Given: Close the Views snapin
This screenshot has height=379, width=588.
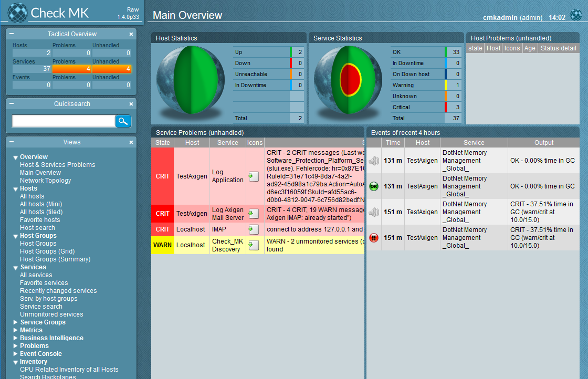Looking at the screenshot, I should pos(131,142).
